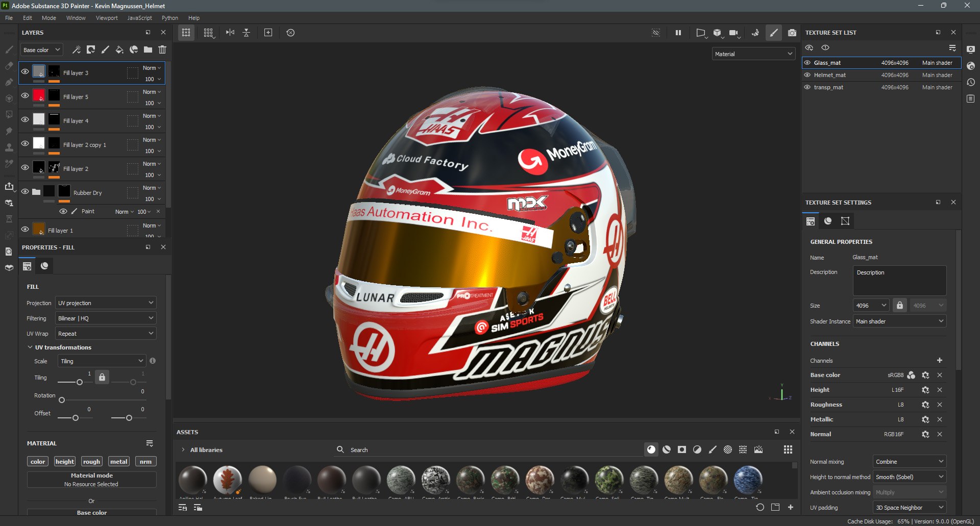This screenshot has height=526, width=980.
Task: Switch assets to grid view icon
Action: (788, 449)
